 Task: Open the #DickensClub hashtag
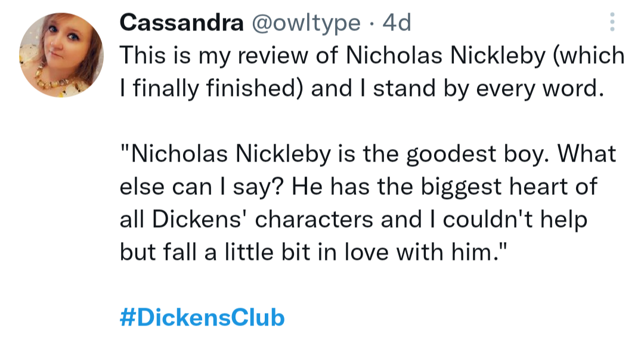202,317
